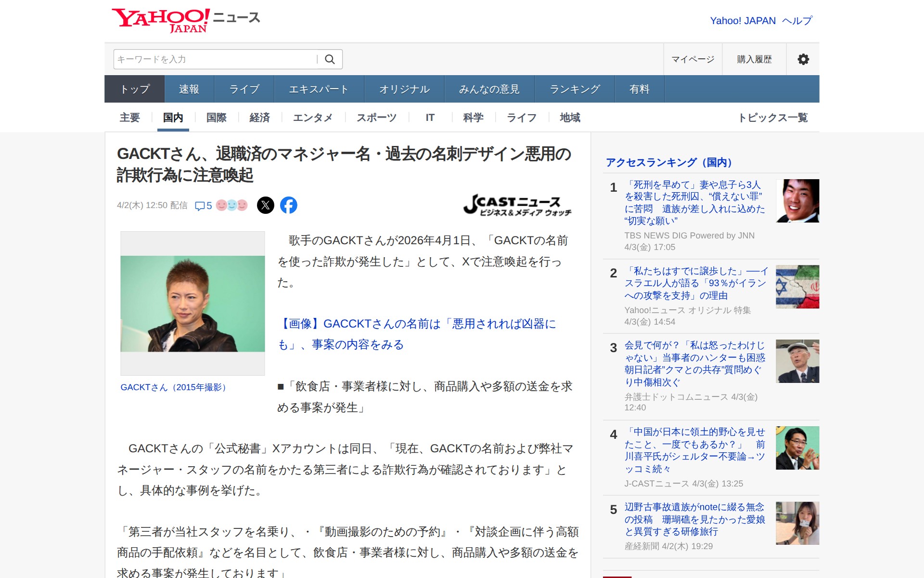Click the reaction emoji faces
924x578 pixels.
pos(231,205)
